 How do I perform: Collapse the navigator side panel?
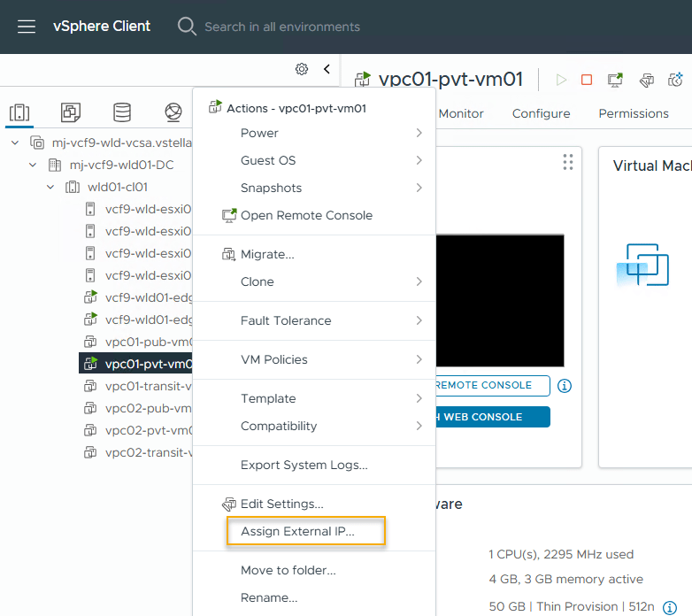point(327,69)
